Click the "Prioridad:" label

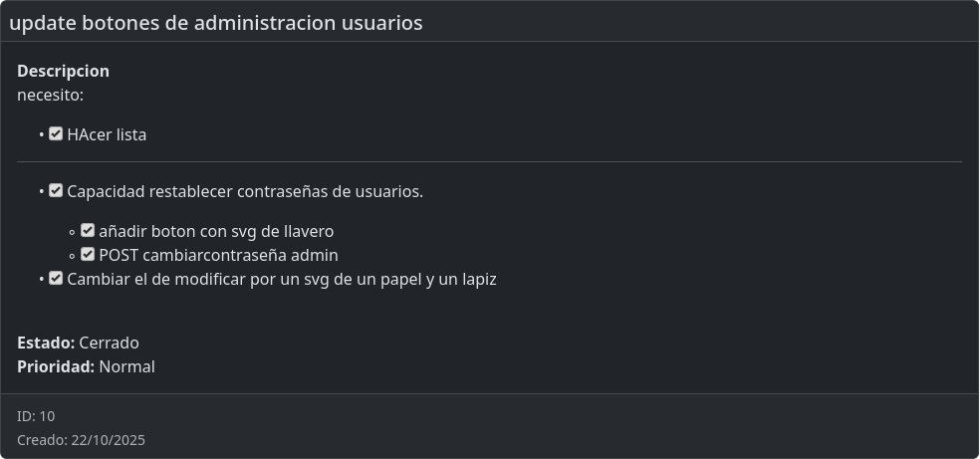tap(56, 366)
